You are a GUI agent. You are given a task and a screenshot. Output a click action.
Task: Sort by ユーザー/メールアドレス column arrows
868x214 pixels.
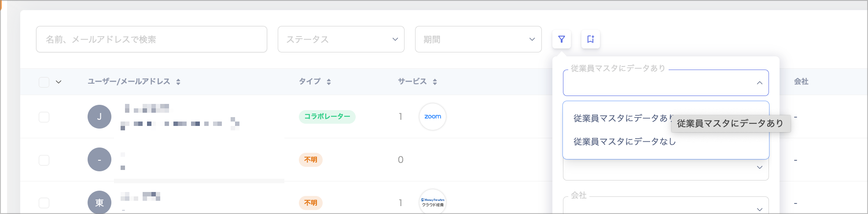coord(178,81)
